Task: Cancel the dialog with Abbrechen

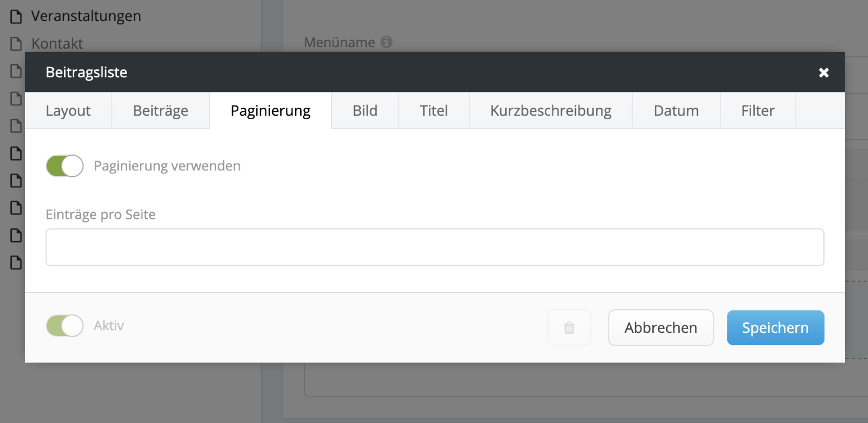Action: [661, 328]
